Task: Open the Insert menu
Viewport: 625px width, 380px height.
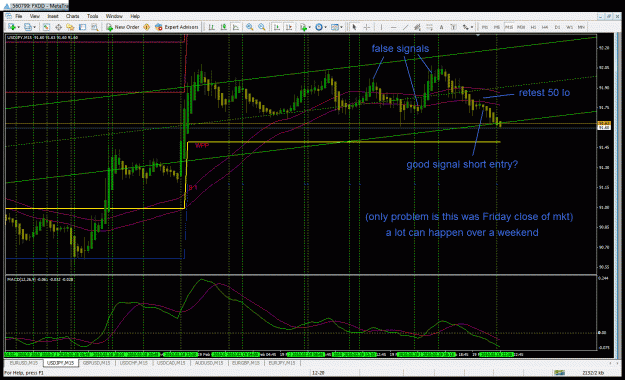Action: 53,16
